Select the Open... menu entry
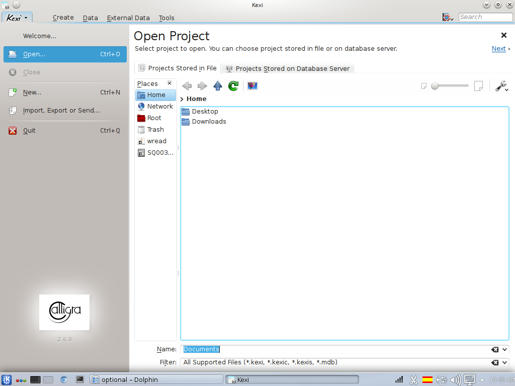This screenshot has width=515, height=386. point(65,54)
